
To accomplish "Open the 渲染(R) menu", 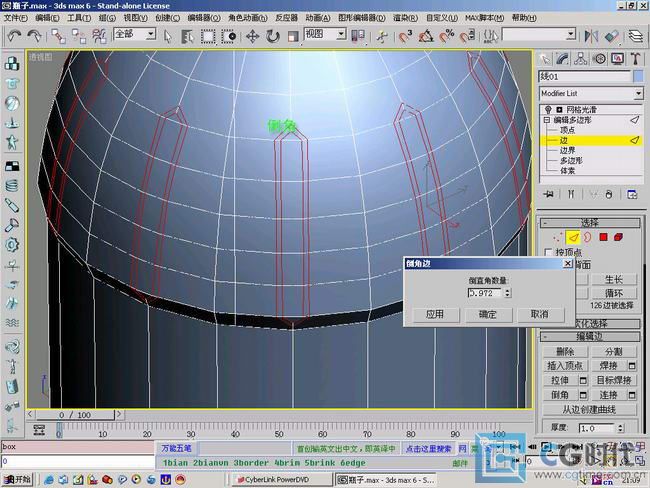I will coord(405,18).
